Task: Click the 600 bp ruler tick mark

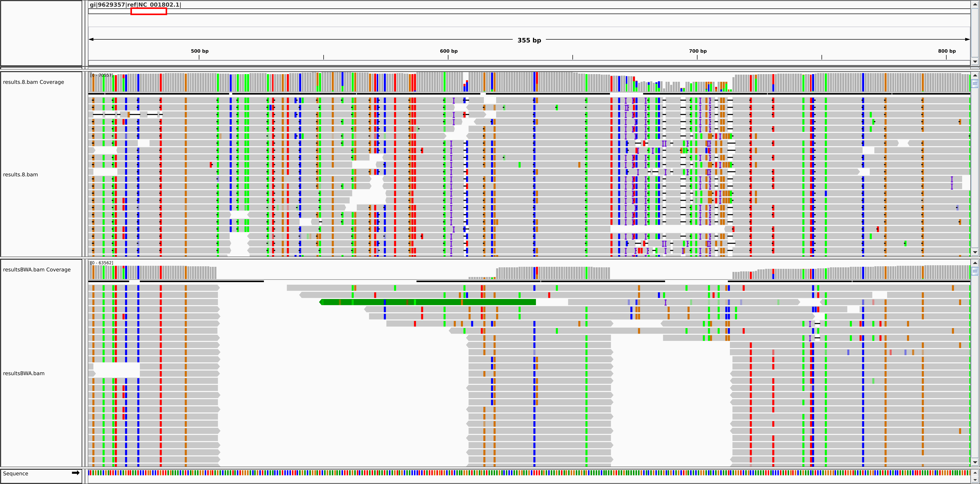Action: point(448,57)
